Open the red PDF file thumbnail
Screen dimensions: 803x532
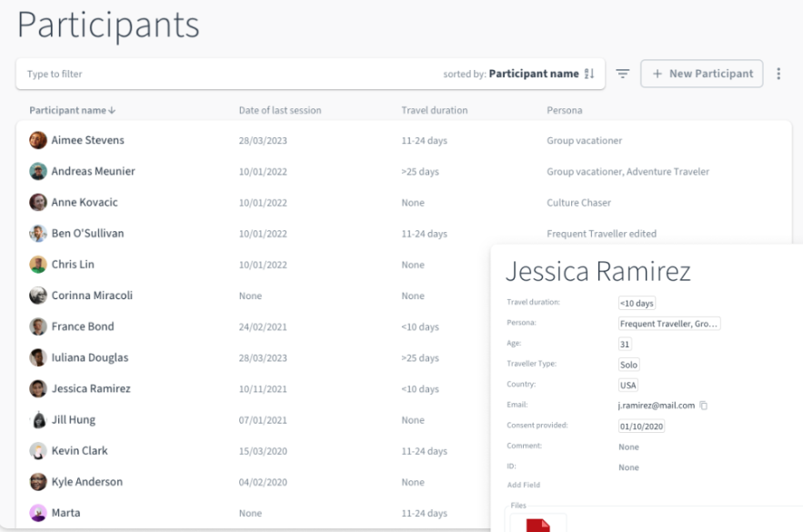[x=537, y=525]
